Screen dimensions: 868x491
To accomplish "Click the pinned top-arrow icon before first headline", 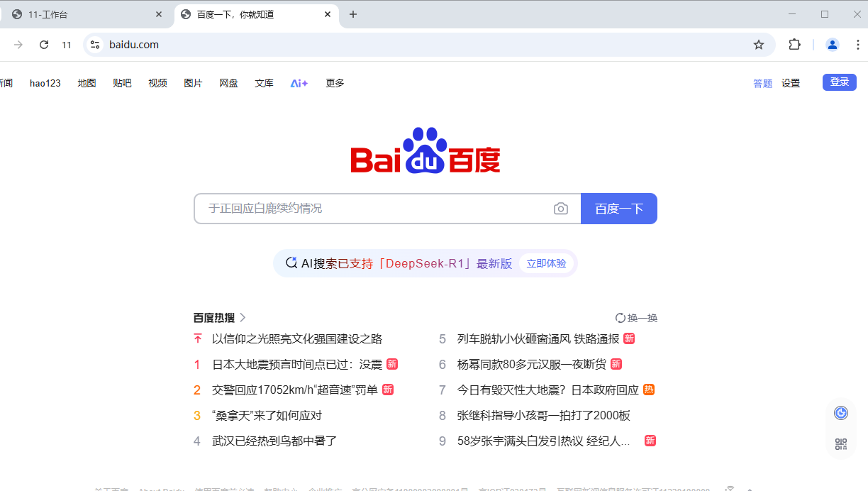I will (197, 339).
